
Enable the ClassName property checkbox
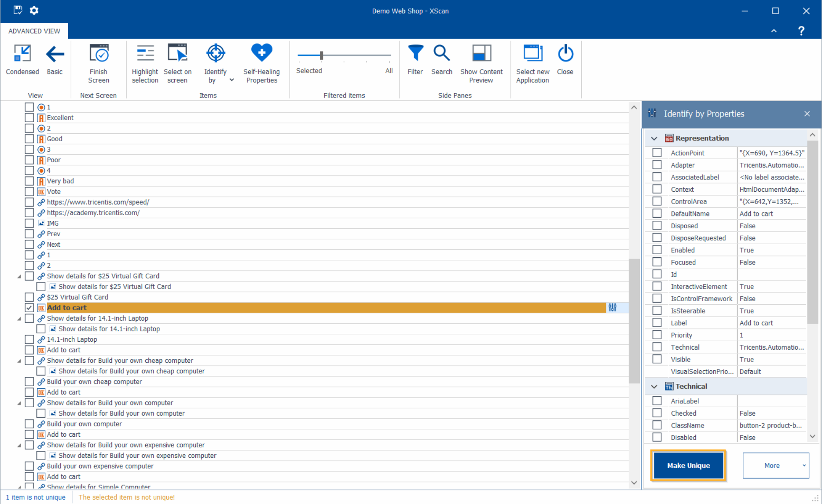657,425
